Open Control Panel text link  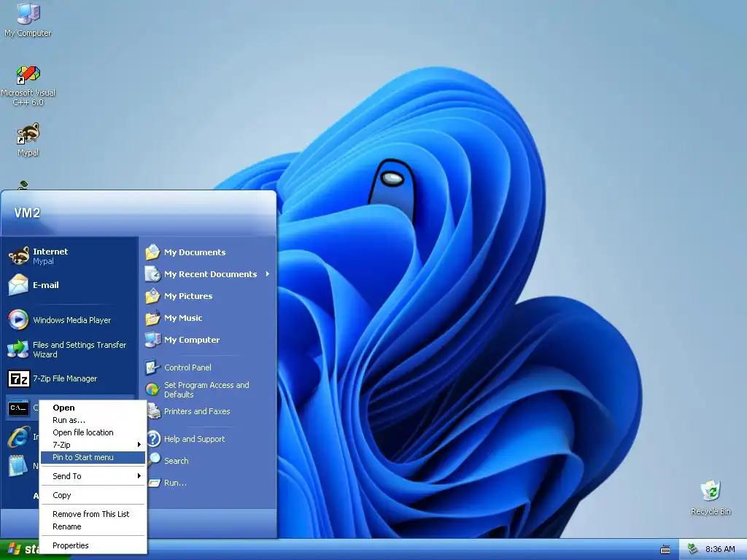187,367
